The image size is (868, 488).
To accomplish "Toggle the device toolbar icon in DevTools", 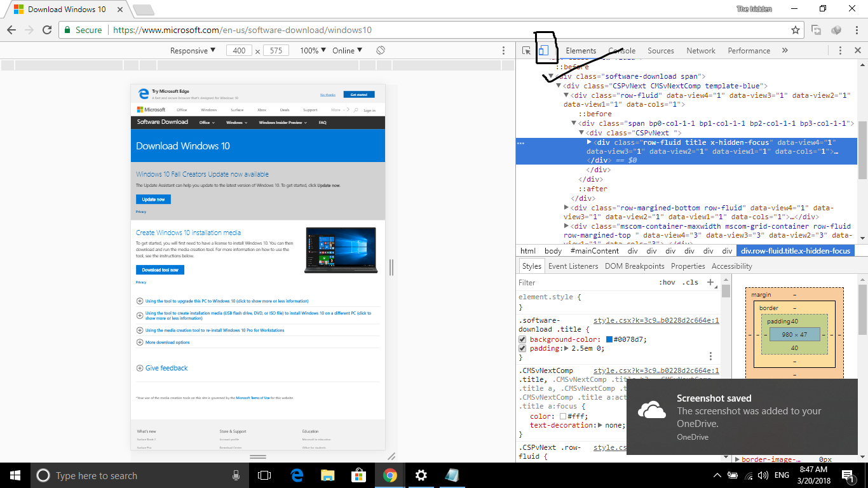I will (x=543, y=51).
